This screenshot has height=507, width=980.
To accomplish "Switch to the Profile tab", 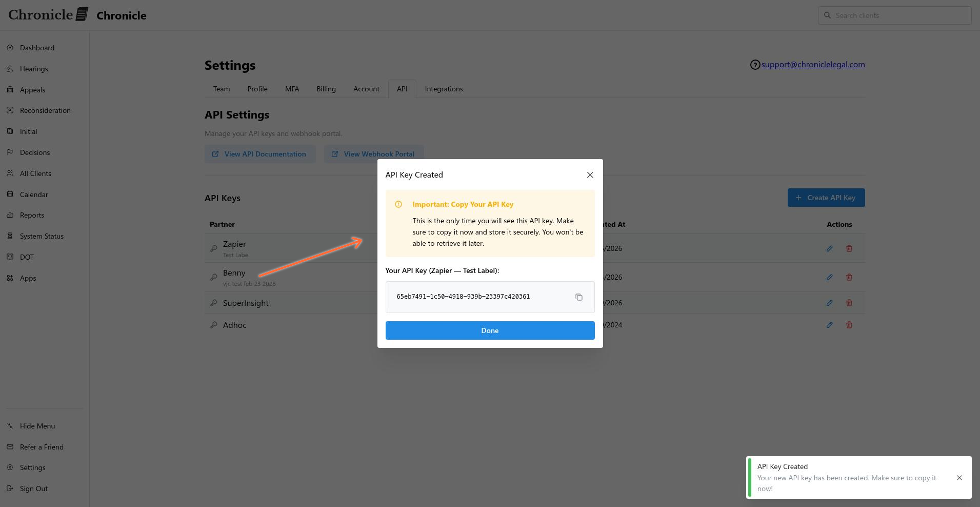I will coord(257,89).
